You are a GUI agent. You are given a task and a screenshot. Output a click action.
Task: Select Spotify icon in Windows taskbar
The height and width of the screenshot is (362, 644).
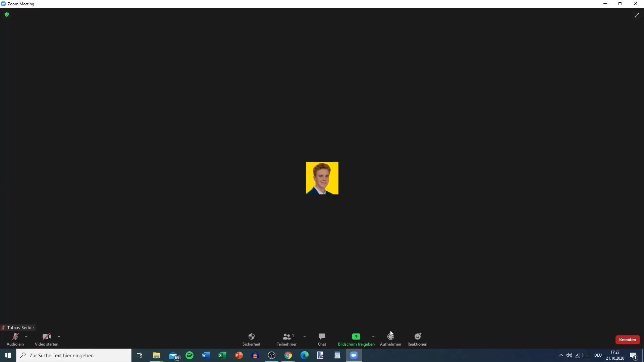click(x=189, y=355)
